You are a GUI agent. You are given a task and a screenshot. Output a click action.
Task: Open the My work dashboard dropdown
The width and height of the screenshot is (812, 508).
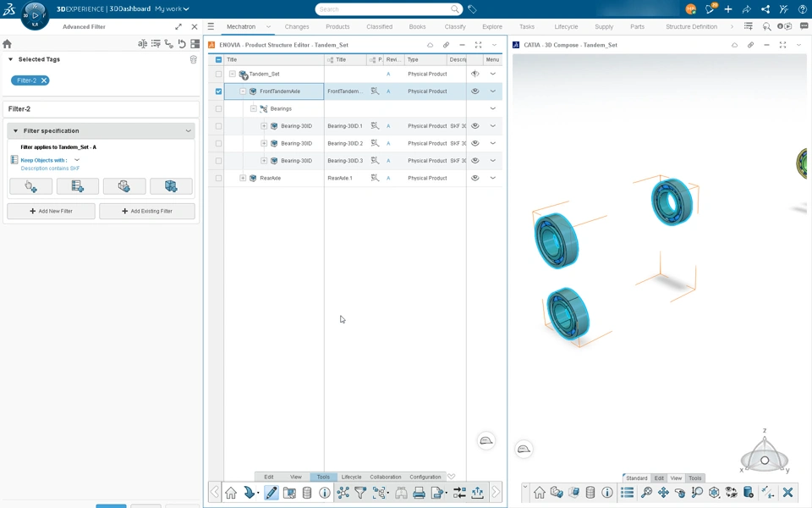coord(172,8)
